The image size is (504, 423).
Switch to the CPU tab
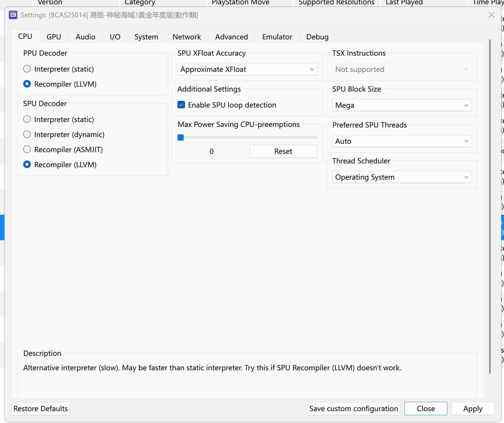pos(25,37)
